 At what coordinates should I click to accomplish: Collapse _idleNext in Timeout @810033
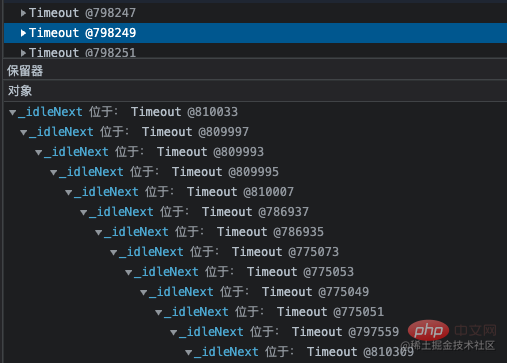coord(13,112)
